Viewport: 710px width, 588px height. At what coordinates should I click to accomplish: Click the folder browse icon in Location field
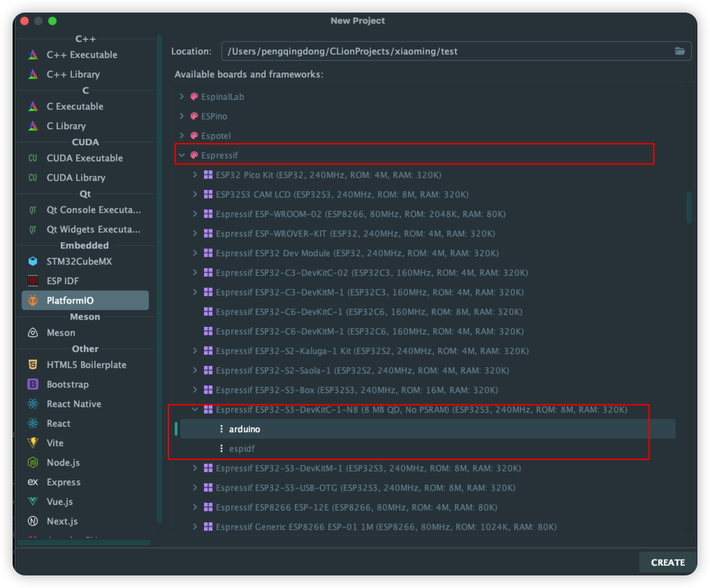[679, 51]
